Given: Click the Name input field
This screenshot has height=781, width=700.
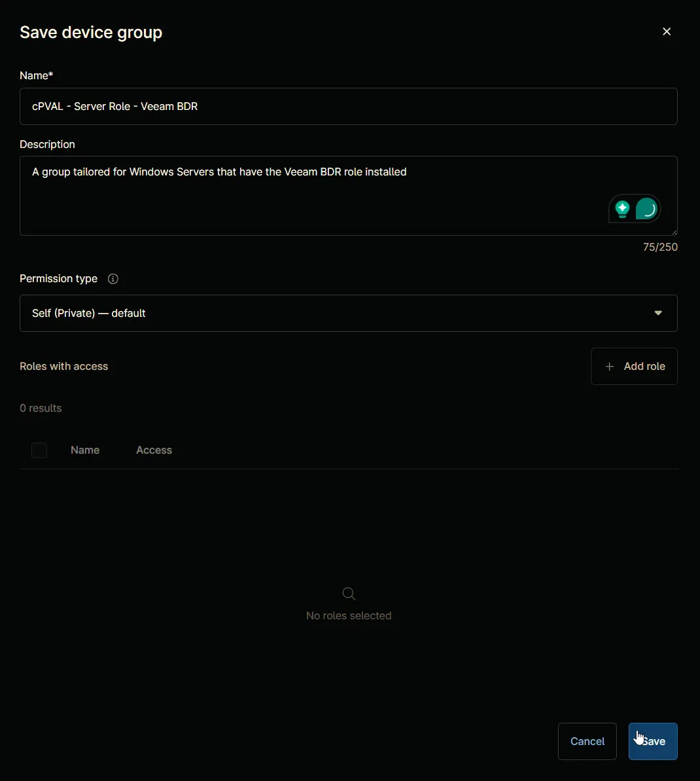Looking at the screenshot, I should pos(349,106).
